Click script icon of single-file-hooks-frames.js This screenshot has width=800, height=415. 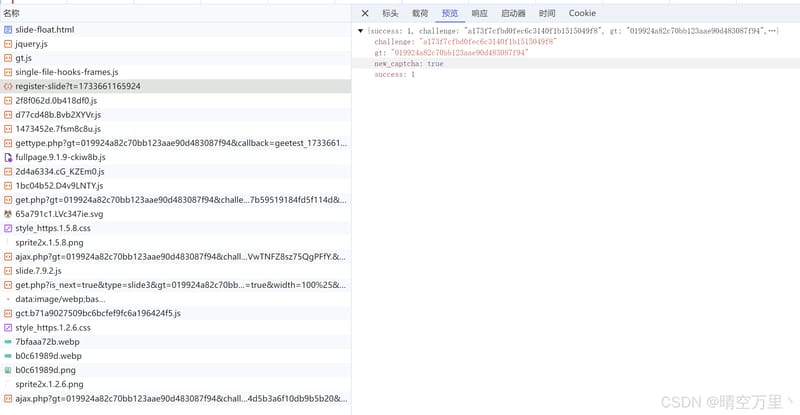8,72
